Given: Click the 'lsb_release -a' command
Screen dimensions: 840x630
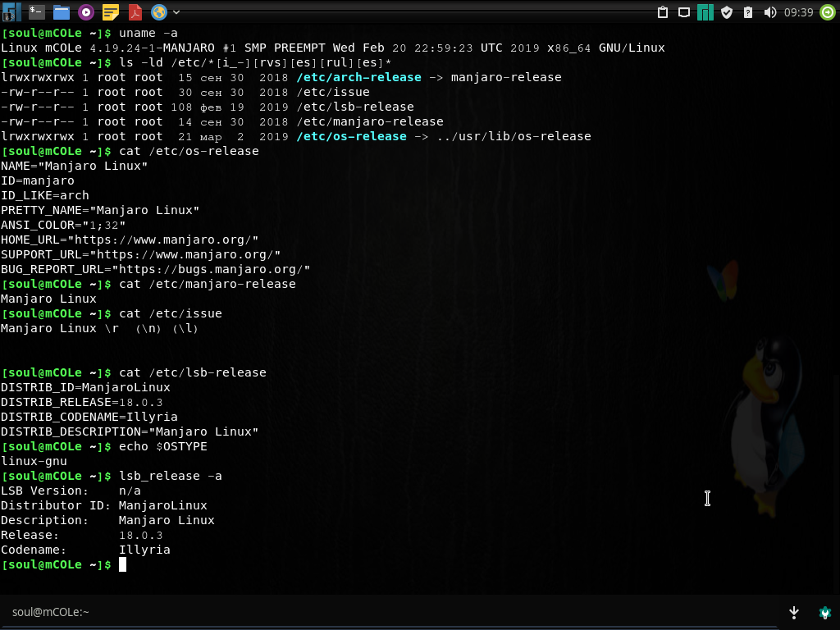Looking at the screenshot, I should (x=171, y=476).
